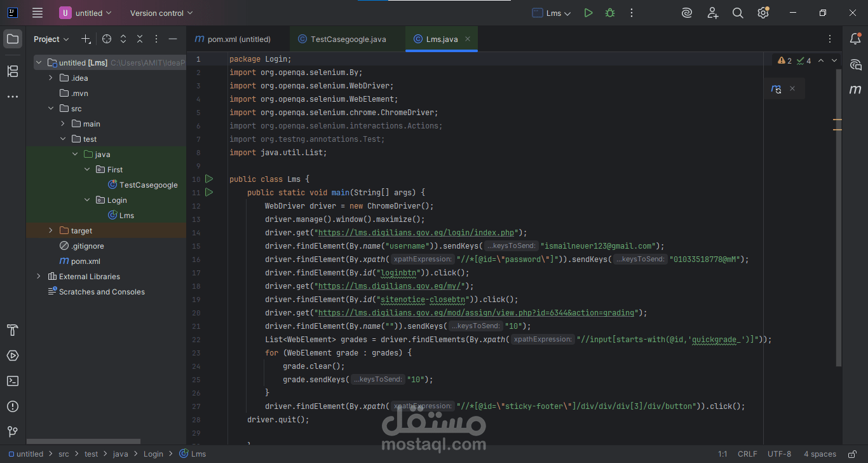868x463 pixels.
Task: Load Maven changes floating icon
Action: (776, 89)
